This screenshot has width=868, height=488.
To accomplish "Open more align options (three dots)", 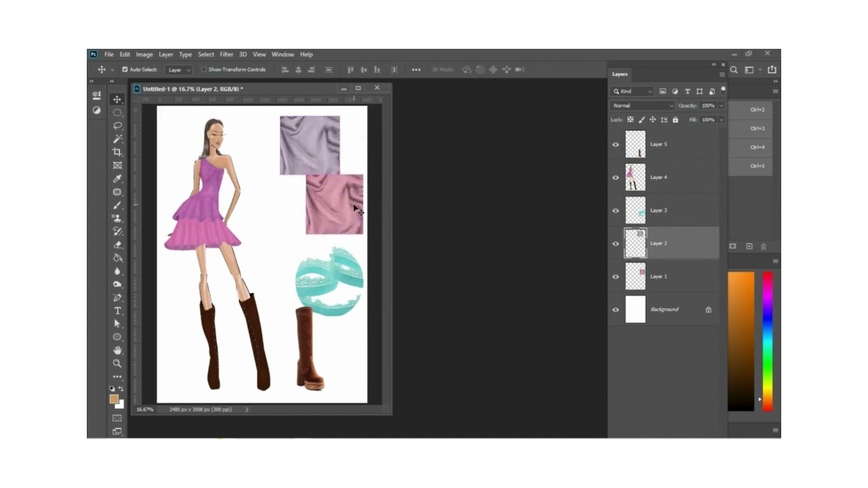I will point(416,70).
